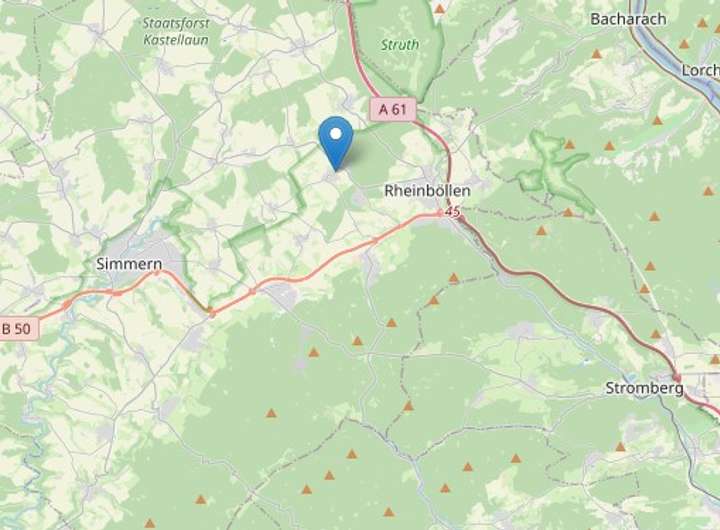Click the Bacharach town label

pyautogui.click(x=628, y=19)
